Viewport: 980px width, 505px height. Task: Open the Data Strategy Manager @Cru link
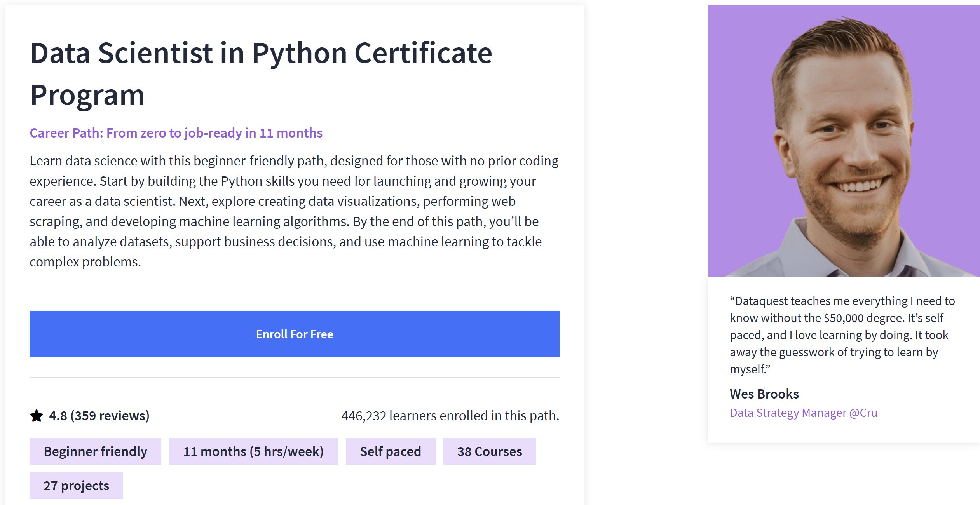[x=803, y=413]
